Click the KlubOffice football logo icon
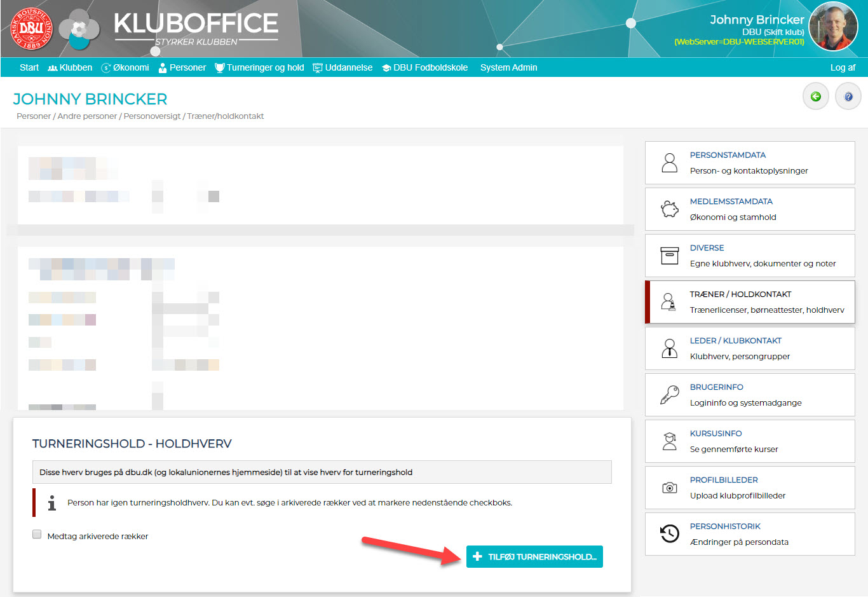 (x=79, y=30)
